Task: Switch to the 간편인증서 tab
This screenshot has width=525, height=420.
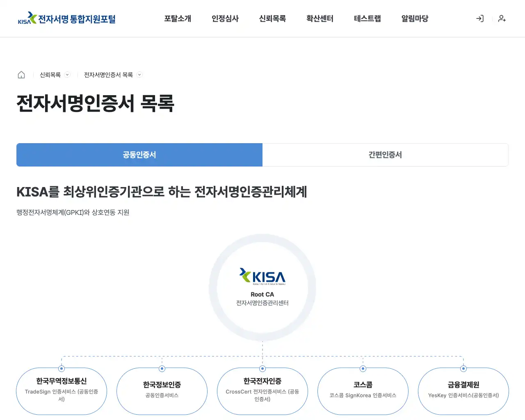Action: (386, 155)
